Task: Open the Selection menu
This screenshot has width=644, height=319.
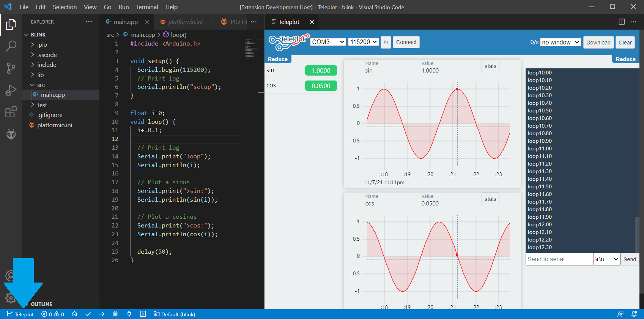Action: click(x=65, y=7)
